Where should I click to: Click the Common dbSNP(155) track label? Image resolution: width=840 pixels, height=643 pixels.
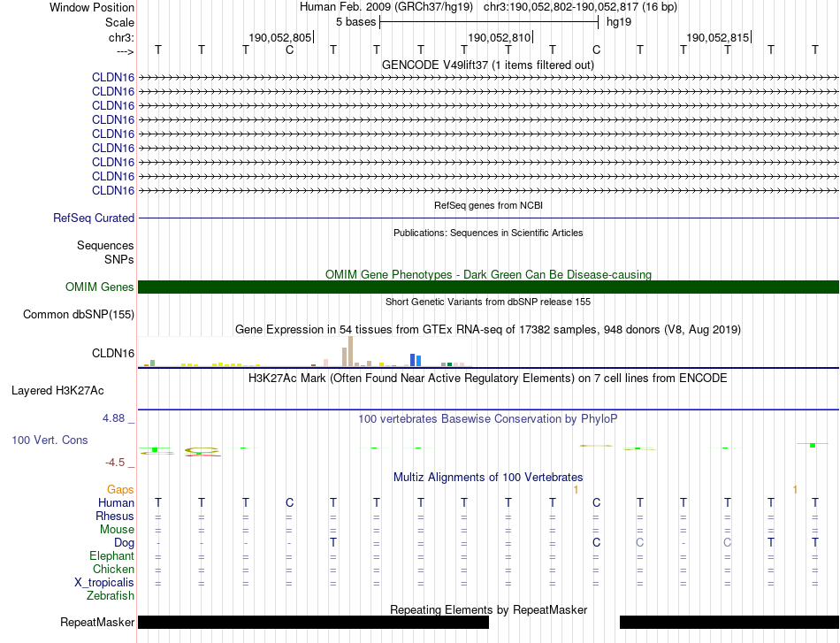(x=78, y=315)
